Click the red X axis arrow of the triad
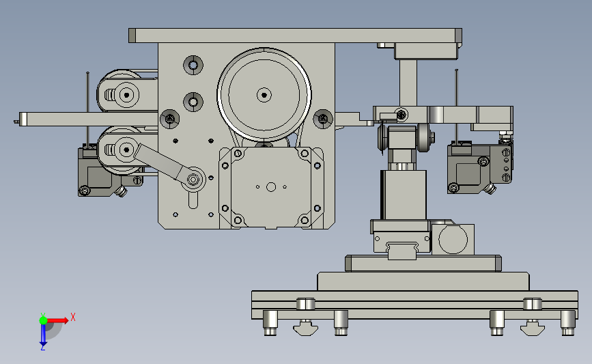 (x=58, y=320)
